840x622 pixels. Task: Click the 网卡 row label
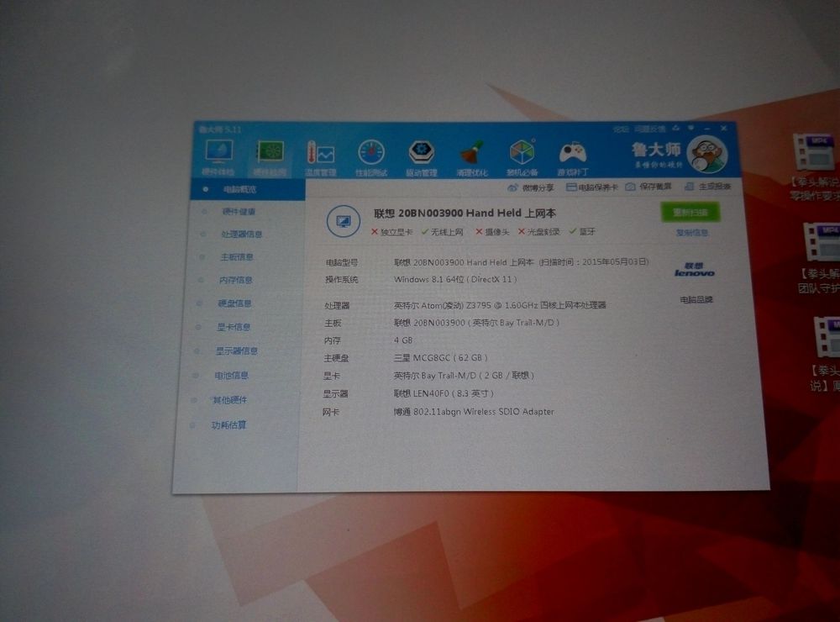click(x=330, y=413)
